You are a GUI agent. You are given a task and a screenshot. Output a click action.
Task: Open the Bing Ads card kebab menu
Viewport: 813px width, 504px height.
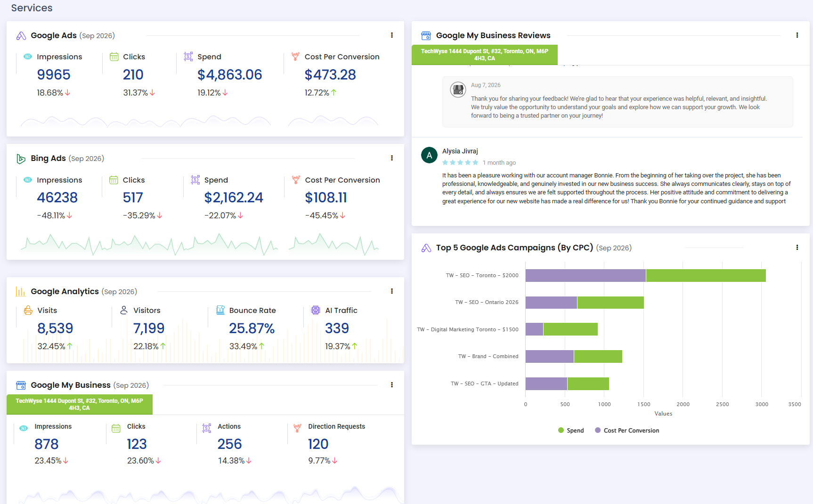(392, 158)
